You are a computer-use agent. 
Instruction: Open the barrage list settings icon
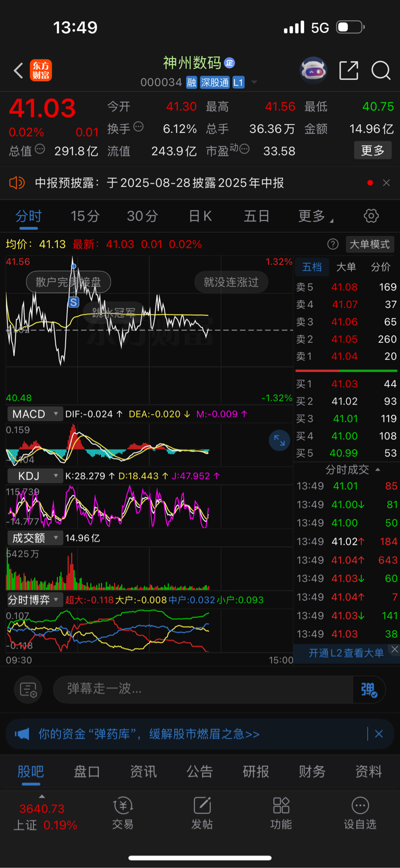point(28,690)
